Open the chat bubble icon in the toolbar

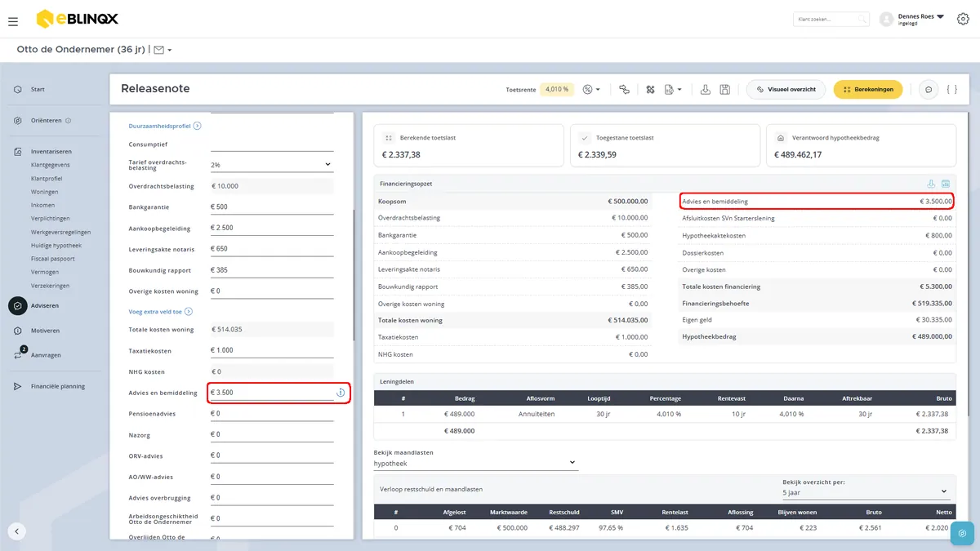[928, 89]
